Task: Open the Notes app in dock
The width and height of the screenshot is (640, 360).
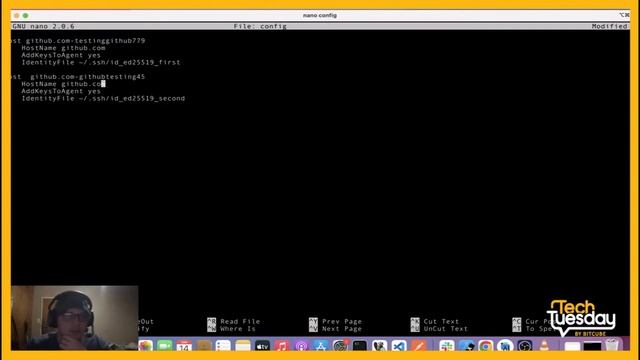Action: pos(242,346)
